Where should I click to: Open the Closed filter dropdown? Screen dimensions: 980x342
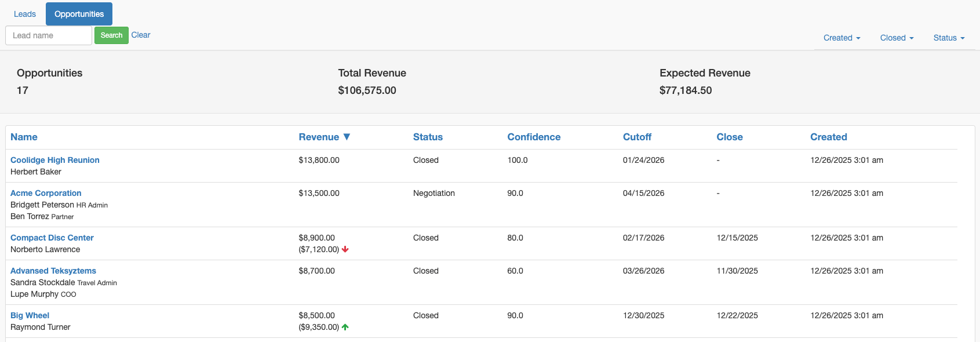(x=897, y=38)
